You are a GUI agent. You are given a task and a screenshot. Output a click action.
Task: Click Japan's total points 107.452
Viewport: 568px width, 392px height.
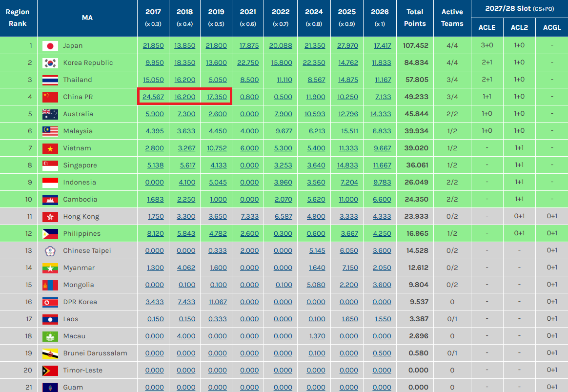click(415, 46)
